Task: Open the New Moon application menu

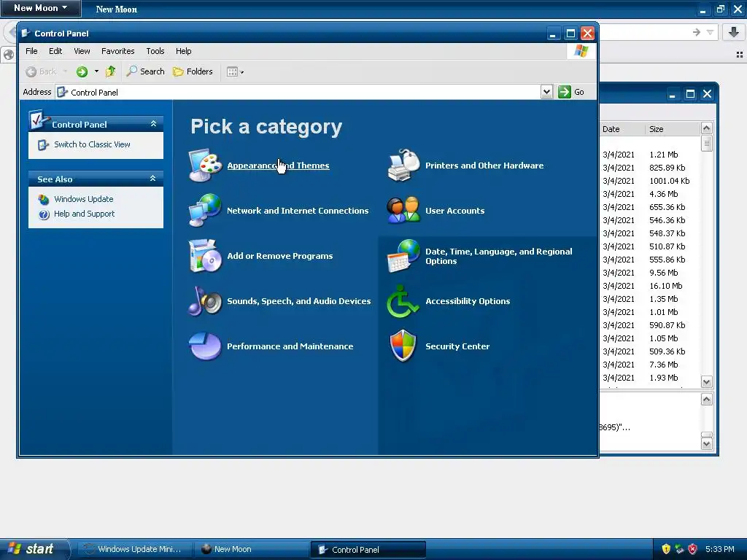Action: point(41,8)
